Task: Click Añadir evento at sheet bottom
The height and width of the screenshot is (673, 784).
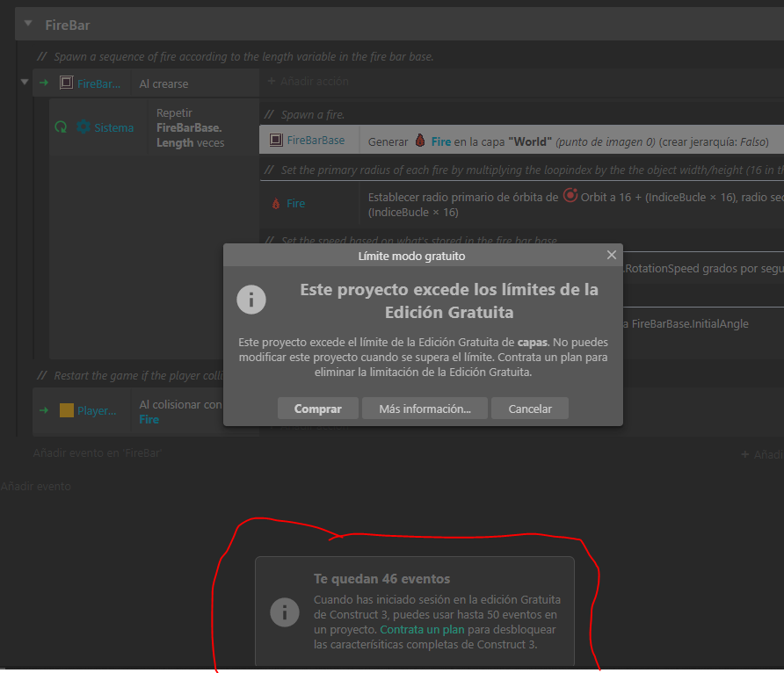Action: pyautogui.click(x=35, y=486)
